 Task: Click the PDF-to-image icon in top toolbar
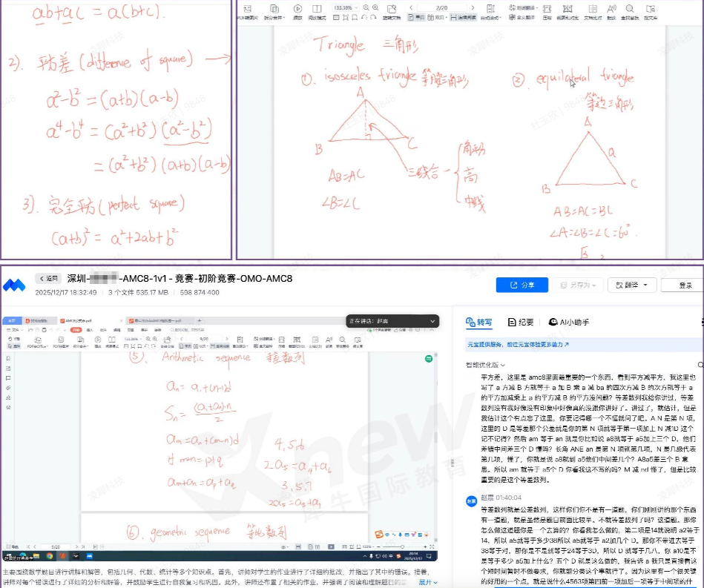[247, 12]
